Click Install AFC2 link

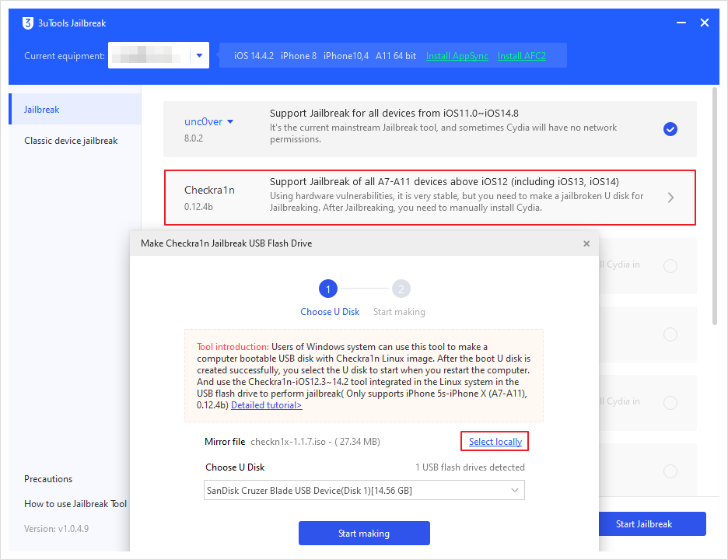(521, 56)
